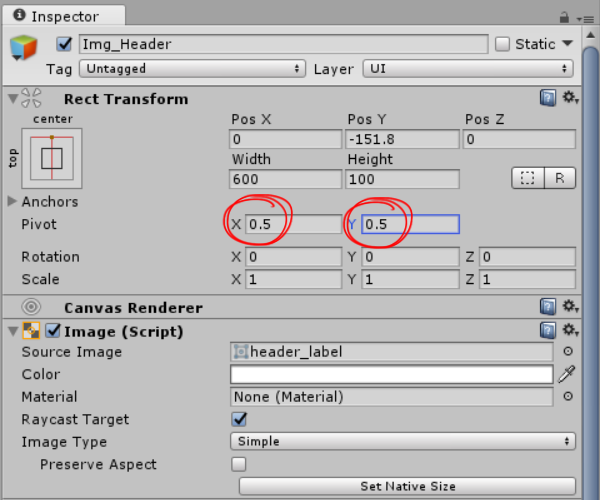
Task: Open the Static flags dropdown arrow
Action: click(x=567, y=43)
